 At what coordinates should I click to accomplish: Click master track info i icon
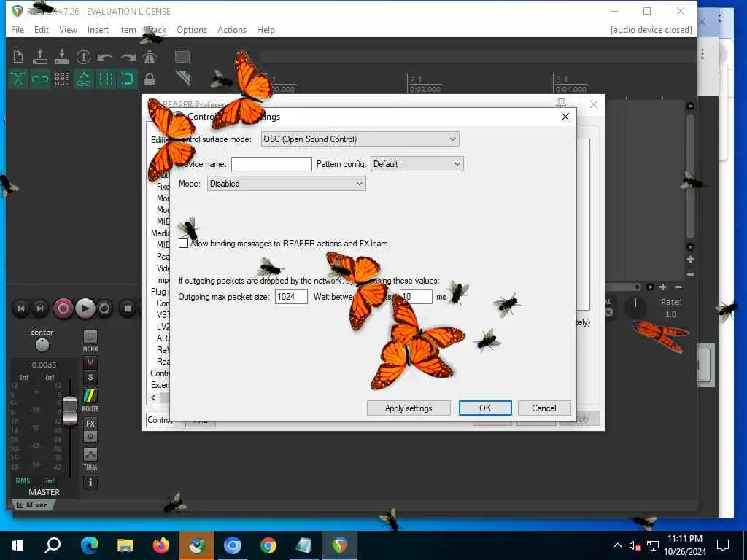[x=90, y=483]
